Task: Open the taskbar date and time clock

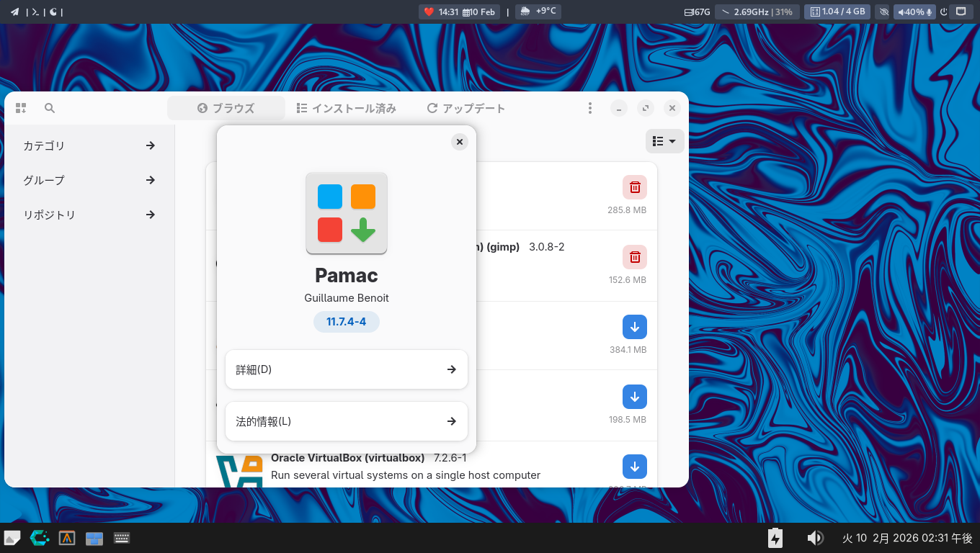Action: pyautogui.click(x=907, y=538)
